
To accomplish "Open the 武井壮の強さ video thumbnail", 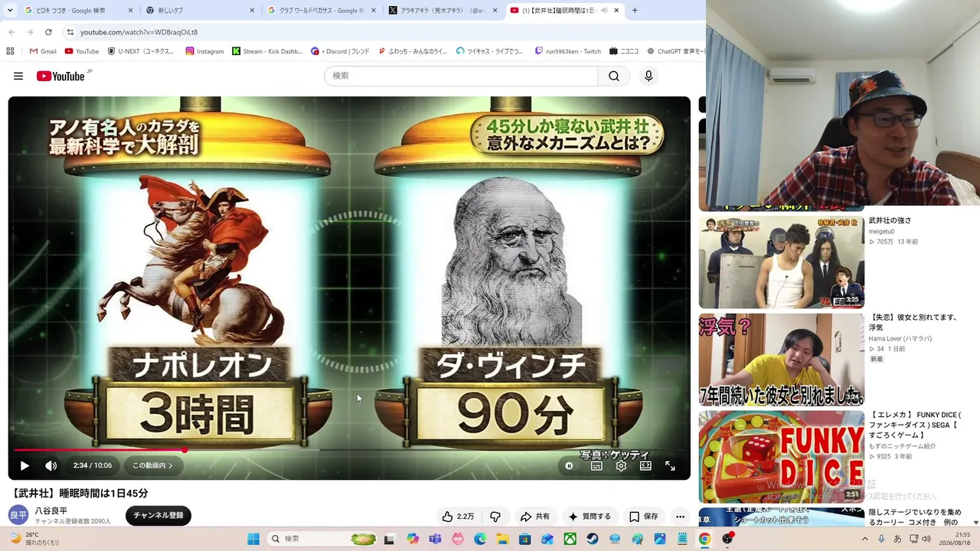I will pos(781,262).
